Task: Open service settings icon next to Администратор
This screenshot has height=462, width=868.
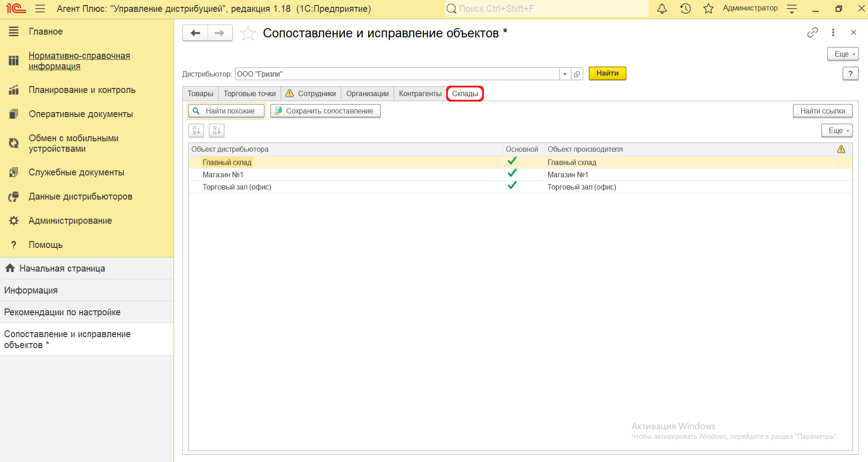Action: pyautogui.click(x=792, y=9)
